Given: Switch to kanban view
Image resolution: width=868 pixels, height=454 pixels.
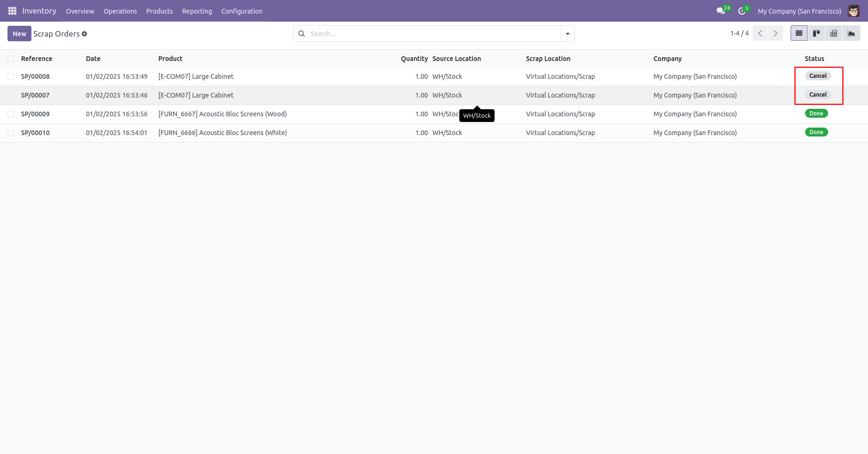Looking at the screenshot, I should pos(816,33).
